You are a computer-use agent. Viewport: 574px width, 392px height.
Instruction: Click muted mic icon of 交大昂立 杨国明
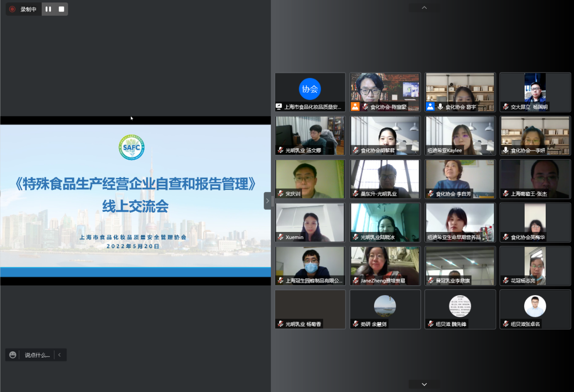(505, 107)
